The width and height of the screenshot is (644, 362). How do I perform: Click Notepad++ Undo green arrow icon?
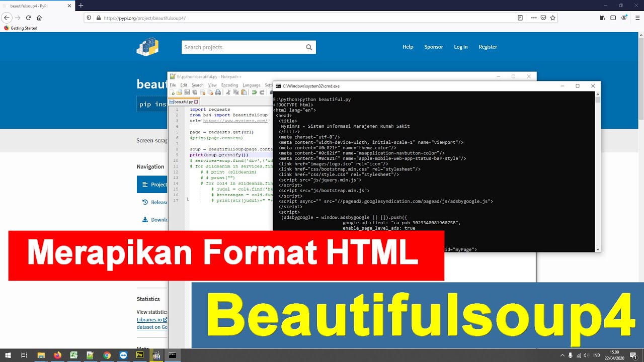(254, 93)
